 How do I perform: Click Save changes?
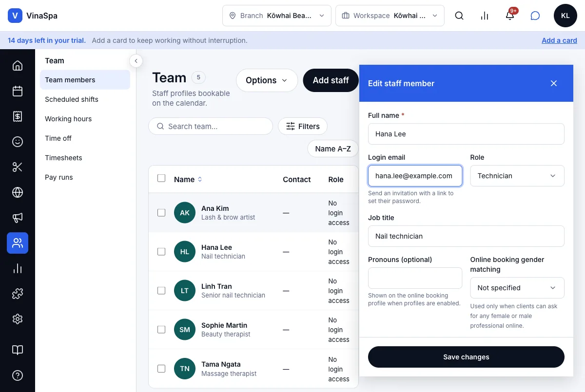pos(466,357)
